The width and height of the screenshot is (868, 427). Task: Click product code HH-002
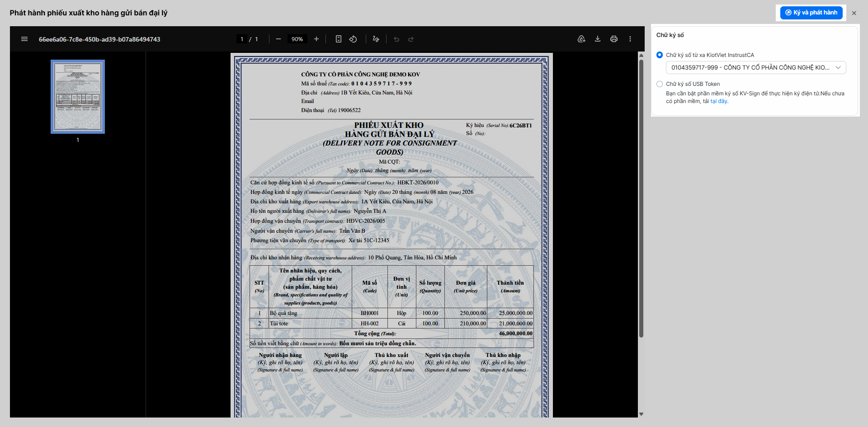pos(370,324)
